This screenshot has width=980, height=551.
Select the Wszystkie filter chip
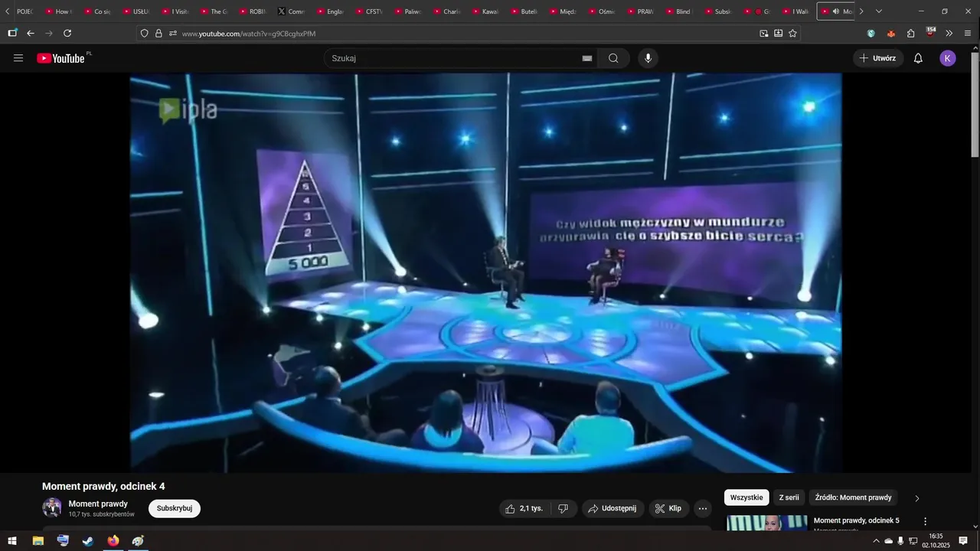point(746,497)
